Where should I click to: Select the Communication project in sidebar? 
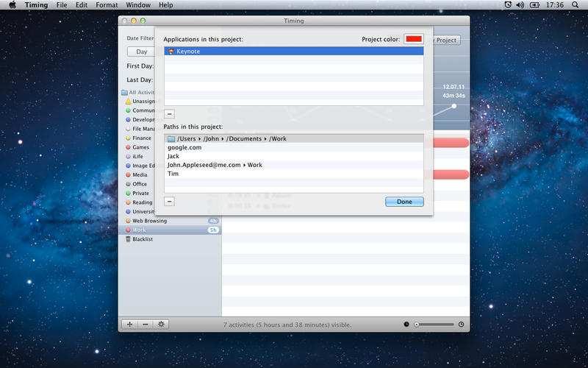pyautogui.click(x=140, y=110)
